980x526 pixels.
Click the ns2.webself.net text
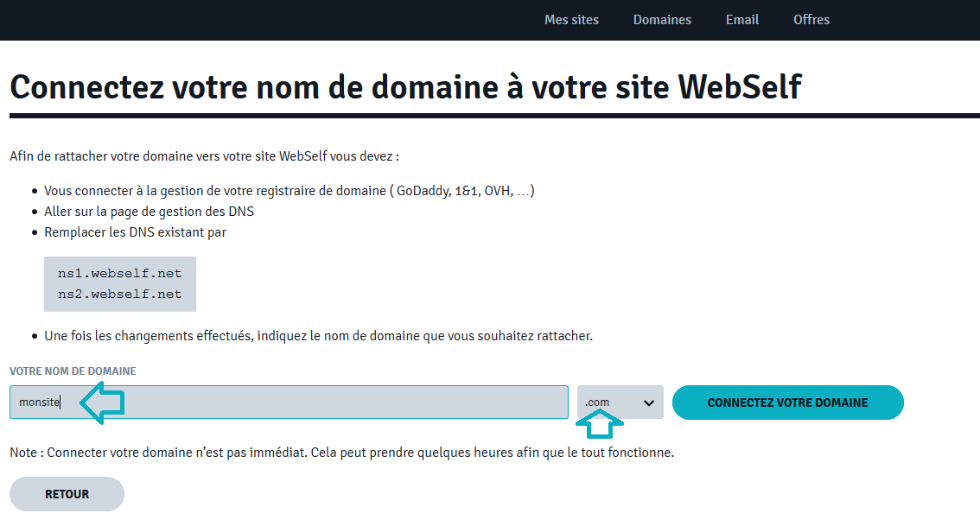119,295
